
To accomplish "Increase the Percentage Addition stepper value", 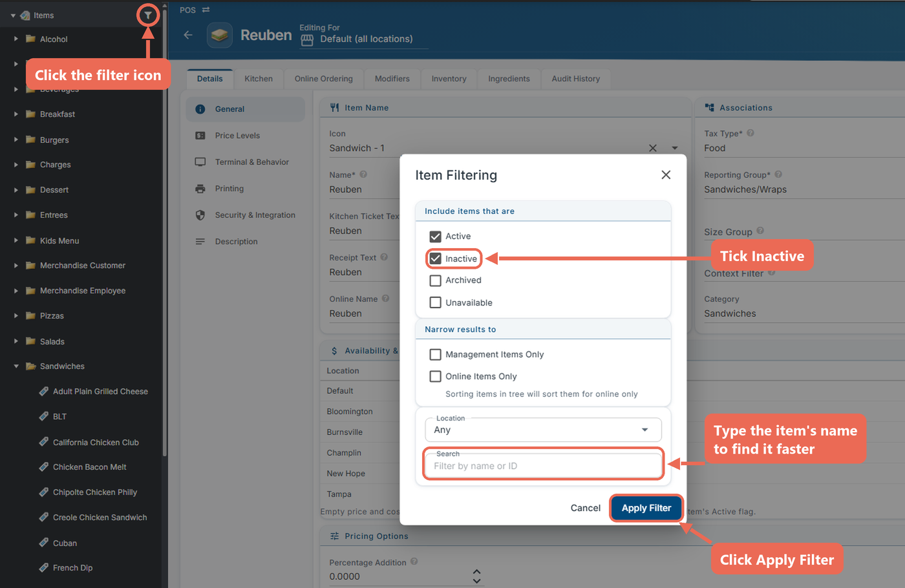I will 476,572.
